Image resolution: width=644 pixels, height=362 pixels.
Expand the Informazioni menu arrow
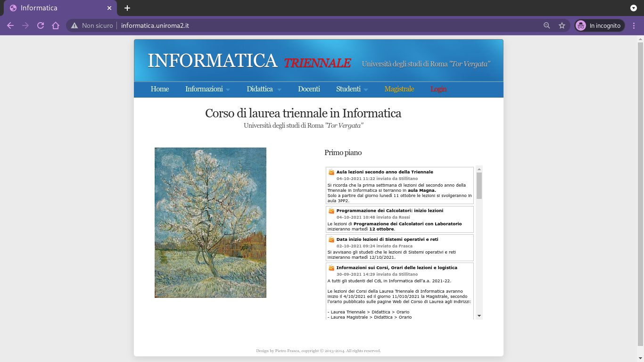coord(228,90)
